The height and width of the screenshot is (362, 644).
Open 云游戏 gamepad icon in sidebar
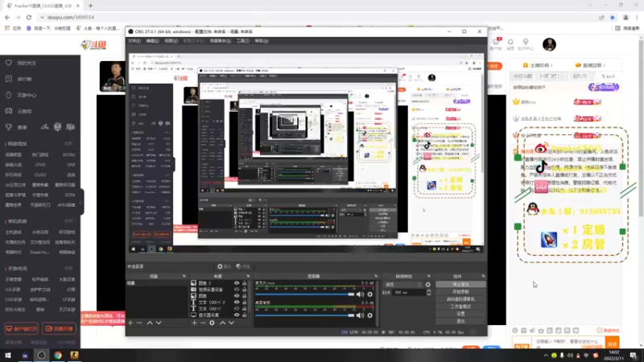(9, 111)
